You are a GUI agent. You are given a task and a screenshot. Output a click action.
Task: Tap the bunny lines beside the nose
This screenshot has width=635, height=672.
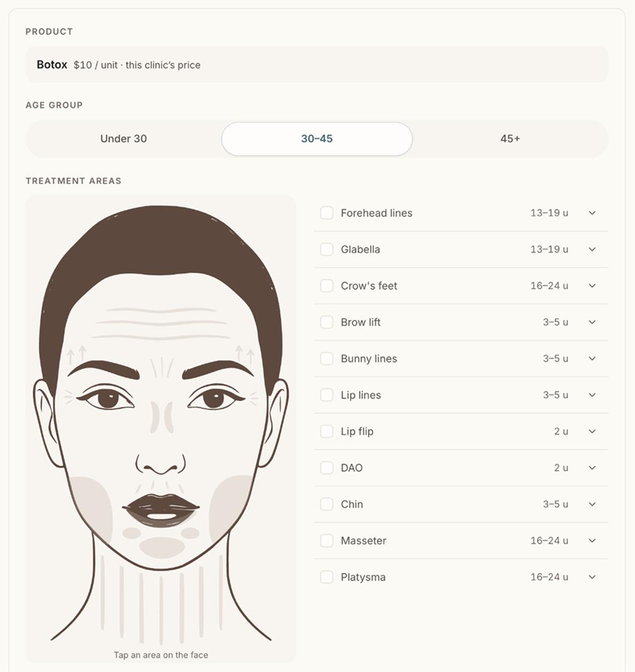point(162,418)
